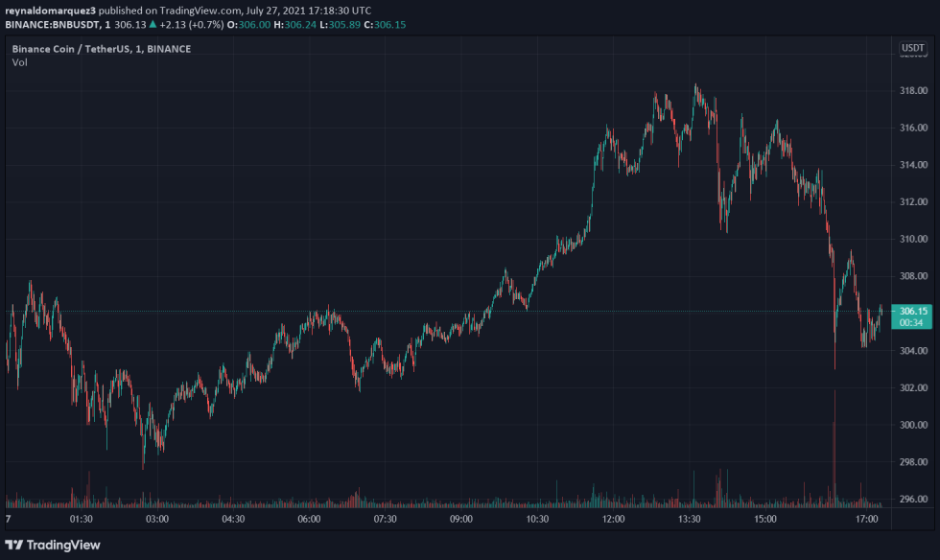Screen dimensions: 940x560
Task: Click the 10:30 time axis label
Action: tap(537, 519)
